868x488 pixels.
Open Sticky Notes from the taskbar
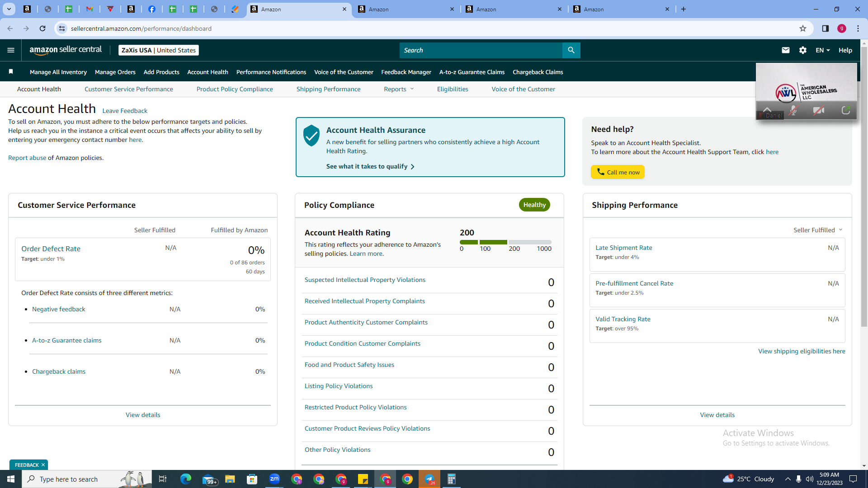pos(363,479)
